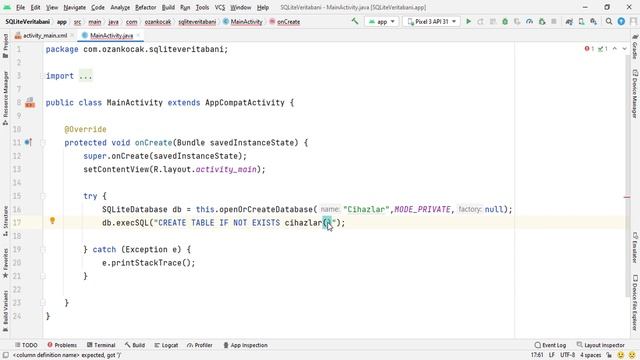Click the 17:61 line column indicator
The height and width of the screenshot is (360, 640).
[537, 356]
